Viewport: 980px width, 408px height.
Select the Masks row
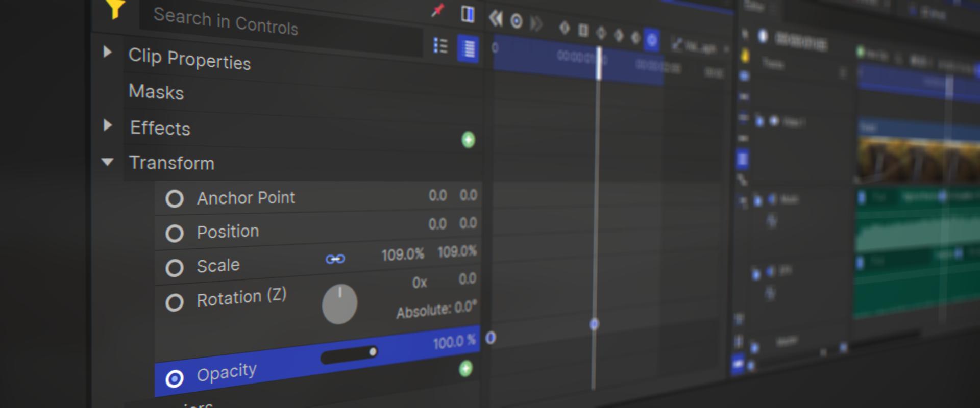coord(156,92)
